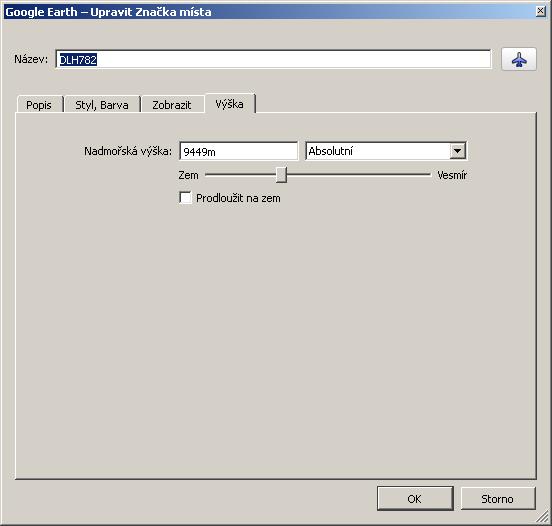Viewport: 552px width, 526px height.
Task: Click the Název field containing DLH782
Action: click(x=273, y=59)
